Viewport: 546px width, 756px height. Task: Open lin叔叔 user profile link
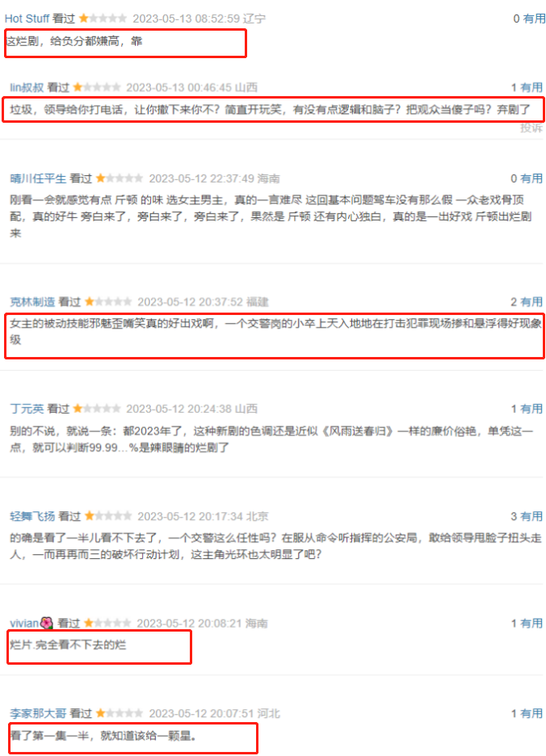tap(27, 87)
